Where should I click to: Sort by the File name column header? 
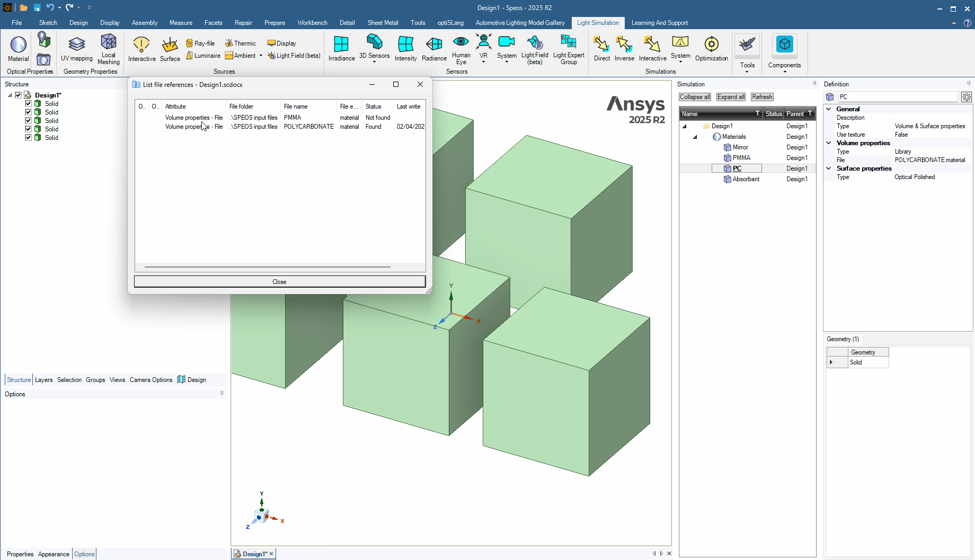click(308, 106)
